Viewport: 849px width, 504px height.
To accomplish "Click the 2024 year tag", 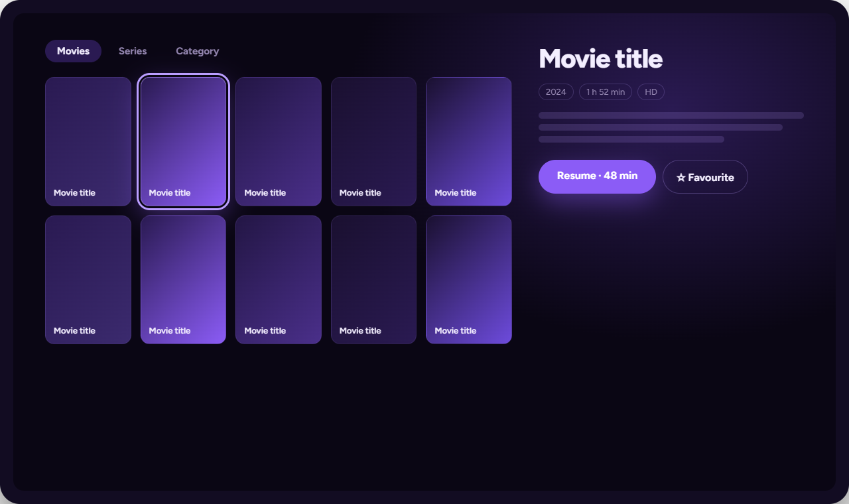I will point(556,92).
